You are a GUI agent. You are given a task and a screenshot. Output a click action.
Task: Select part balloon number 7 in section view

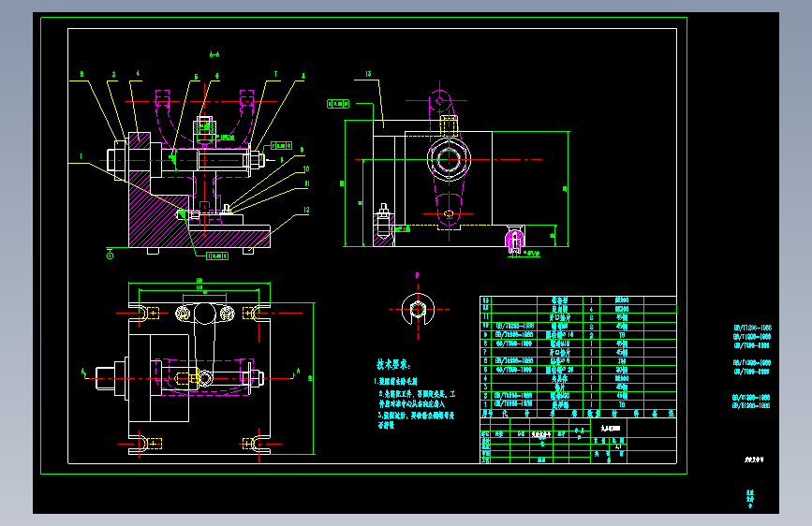click(275, 75)
